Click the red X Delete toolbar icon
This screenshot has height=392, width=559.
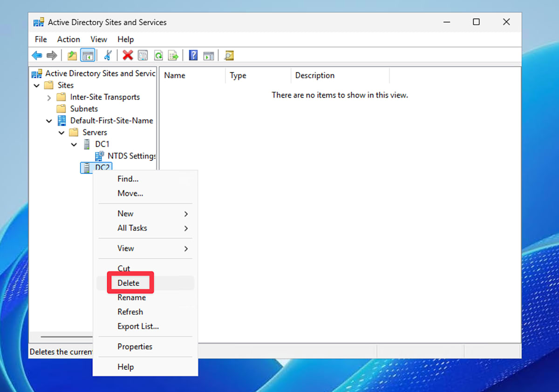point(128,55)
